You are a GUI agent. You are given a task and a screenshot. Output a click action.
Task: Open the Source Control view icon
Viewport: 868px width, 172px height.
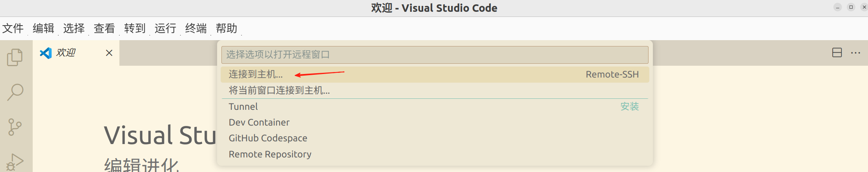coord(15,127)
